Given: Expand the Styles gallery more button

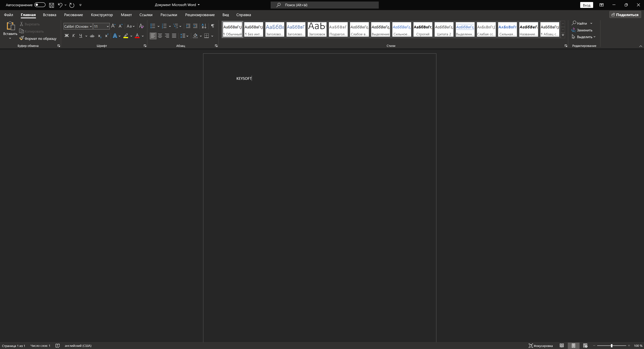Looking at the screenshot, I should [563, 35].
